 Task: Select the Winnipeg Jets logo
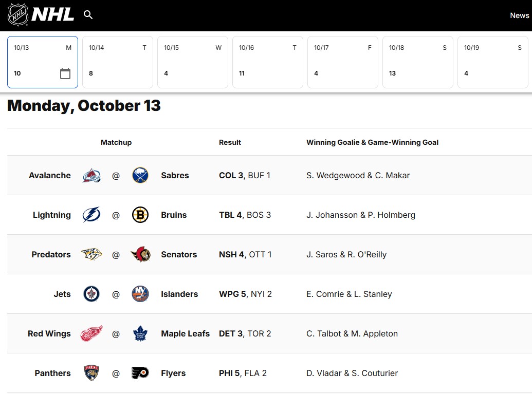91,293
